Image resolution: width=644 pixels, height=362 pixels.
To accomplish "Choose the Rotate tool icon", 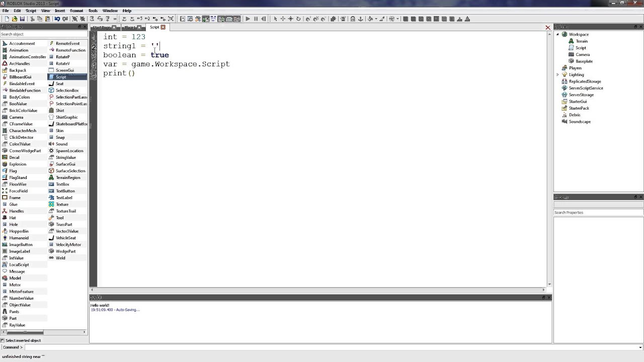I will 298,19.
